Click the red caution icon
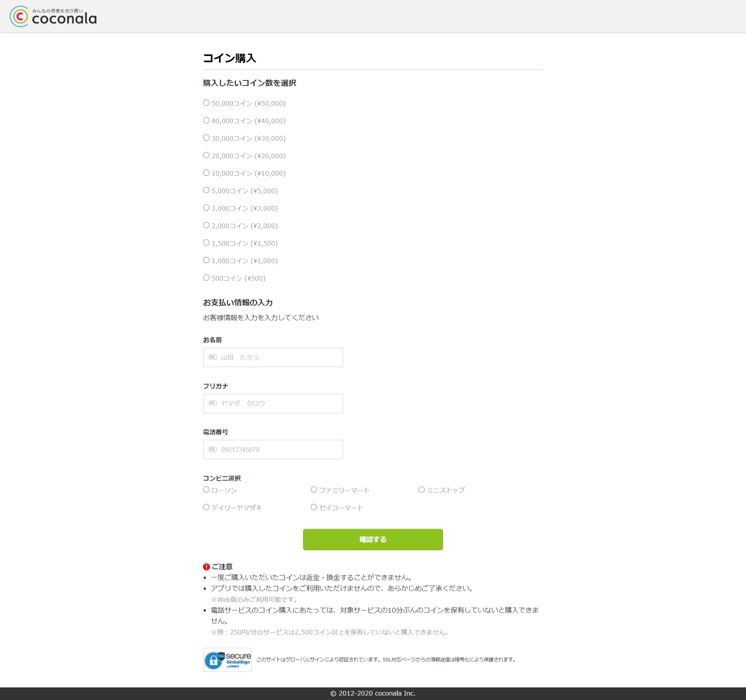This screenshot has width=746, height=700. pos(206,567)
